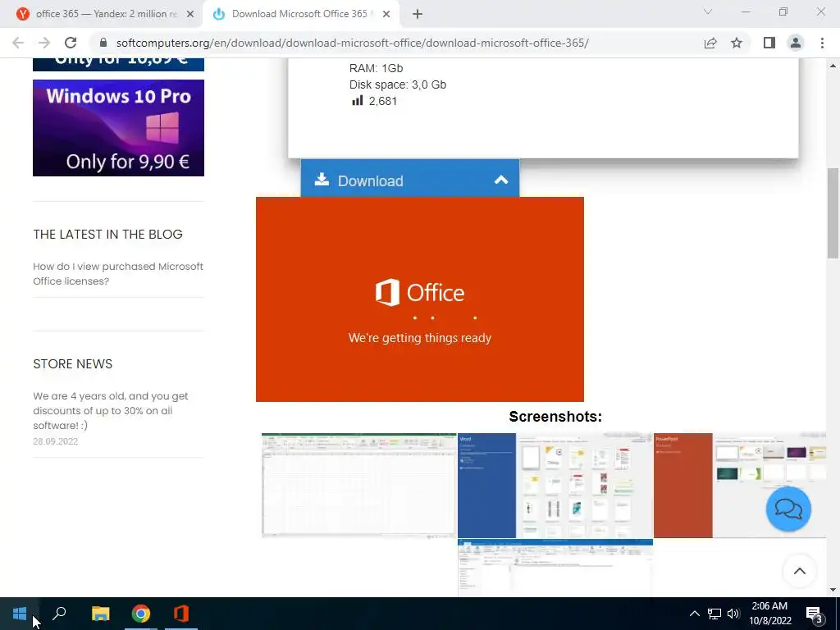
Task: Bookmark this page with the star
Action: (x=737, y=43)
